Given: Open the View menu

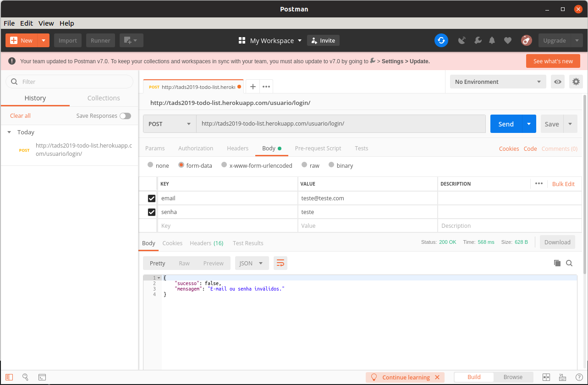Looking at the screenshot, I should click(46, 23).
